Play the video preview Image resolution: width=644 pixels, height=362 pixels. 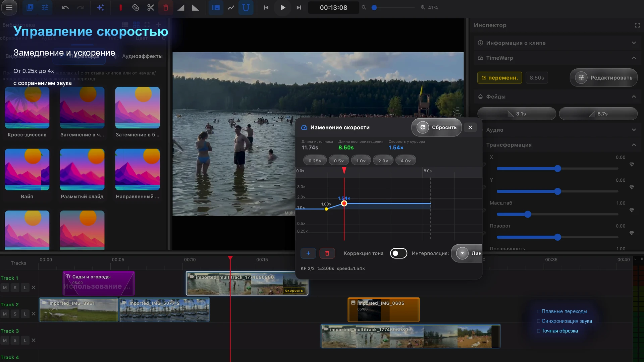click(283, 7)
